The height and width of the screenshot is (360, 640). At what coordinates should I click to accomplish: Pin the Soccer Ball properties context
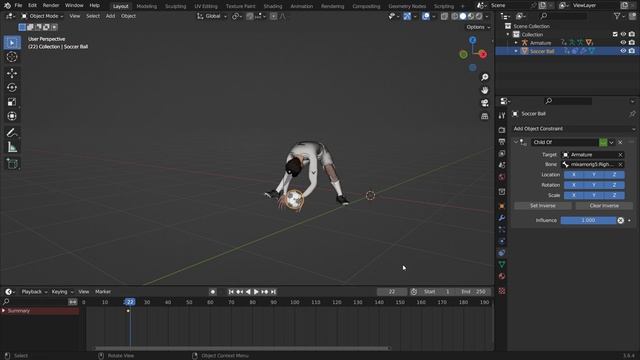pyautogui.click(x=632, y=114)
